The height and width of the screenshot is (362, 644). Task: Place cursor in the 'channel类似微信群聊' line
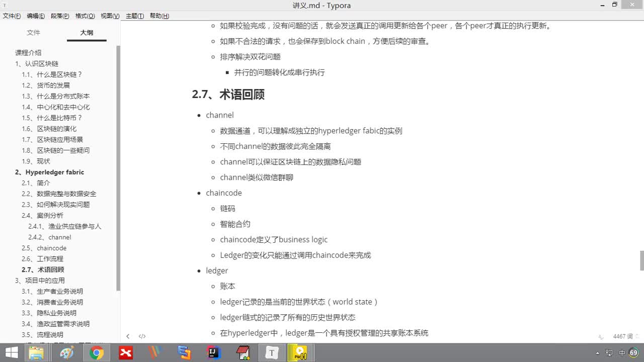[x=257, y=177]
